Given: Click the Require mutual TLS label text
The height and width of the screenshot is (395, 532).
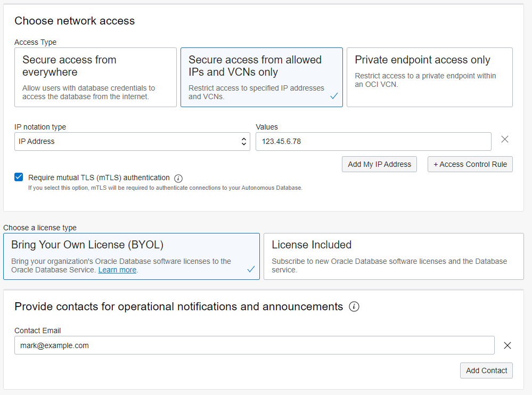Looking at the screenshot, I should [x=99, y=178].
